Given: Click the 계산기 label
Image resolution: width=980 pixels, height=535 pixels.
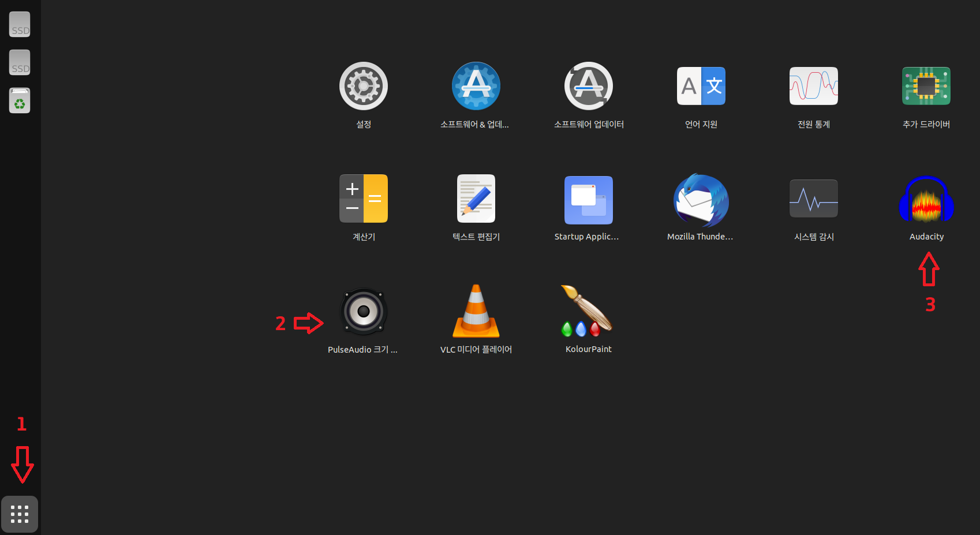Looking at the screenshot, I should [x=364, y=237].
